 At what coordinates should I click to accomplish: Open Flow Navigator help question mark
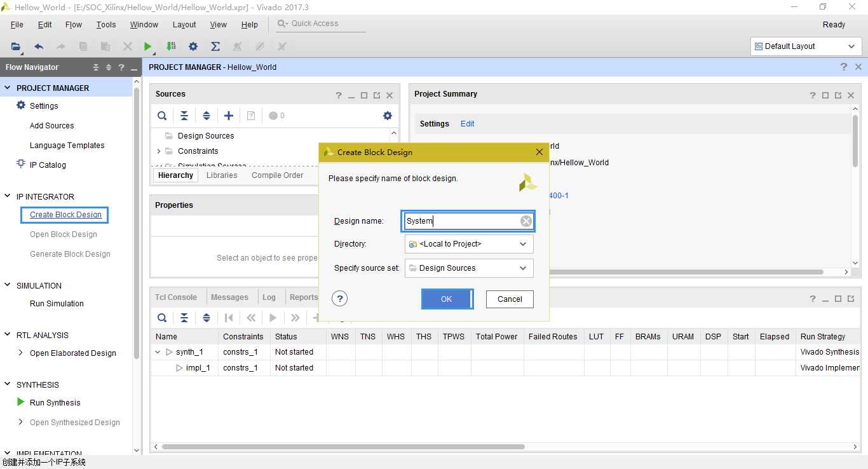[x=121, y=67]
